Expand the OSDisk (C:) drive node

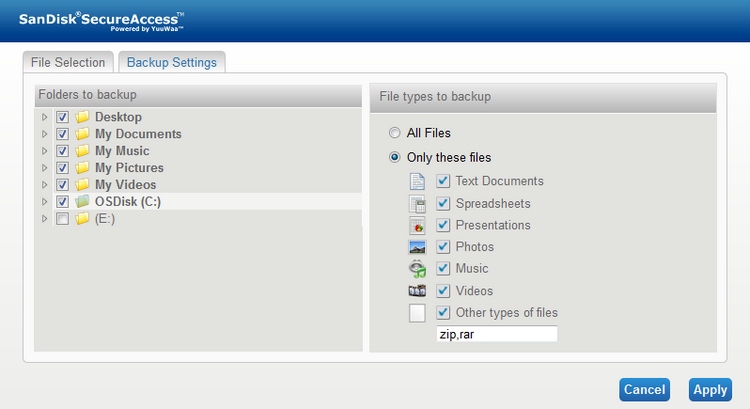pyautogui.click(x=44, y=202)
